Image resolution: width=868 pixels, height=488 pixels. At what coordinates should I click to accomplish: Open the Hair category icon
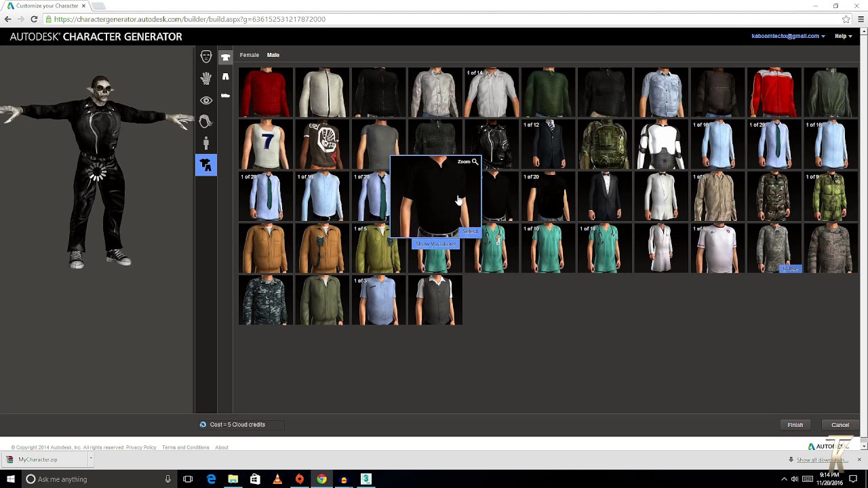tap(206, 122)
